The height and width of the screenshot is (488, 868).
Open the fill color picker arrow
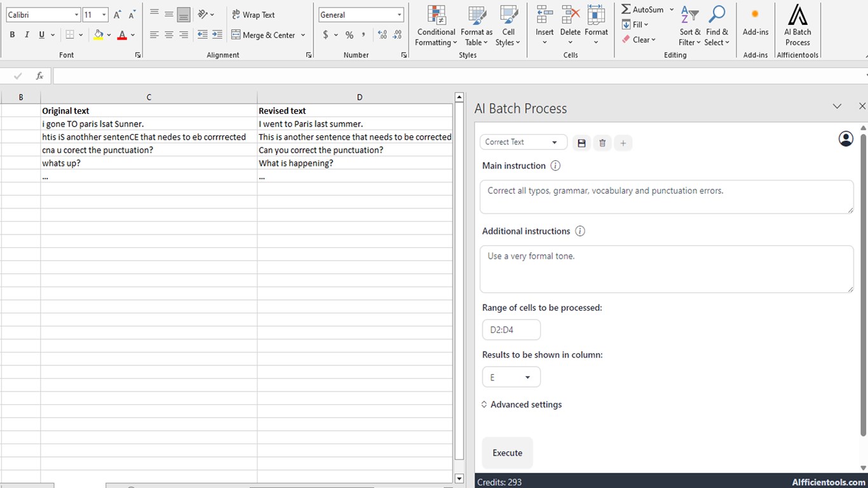[x=109, y=35]
